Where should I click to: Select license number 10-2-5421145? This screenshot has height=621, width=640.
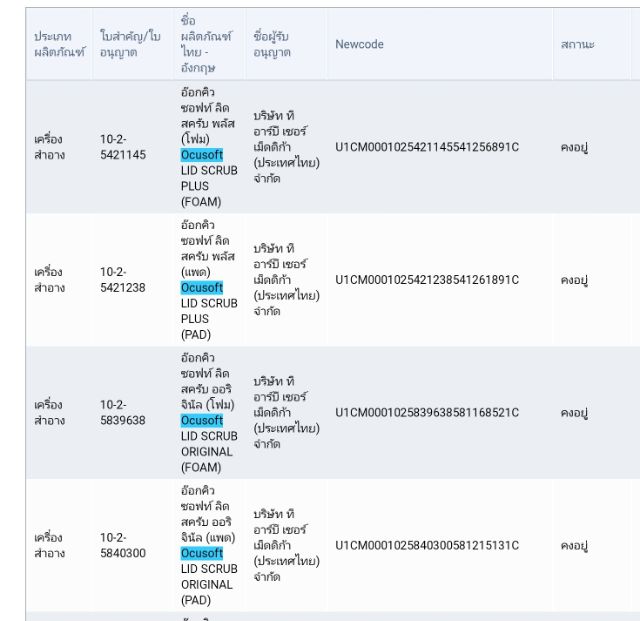pos(123,147)
